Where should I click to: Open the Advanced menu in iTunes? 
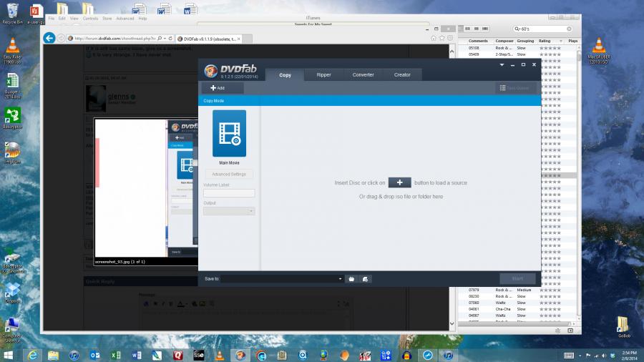(x=125, y=19)
